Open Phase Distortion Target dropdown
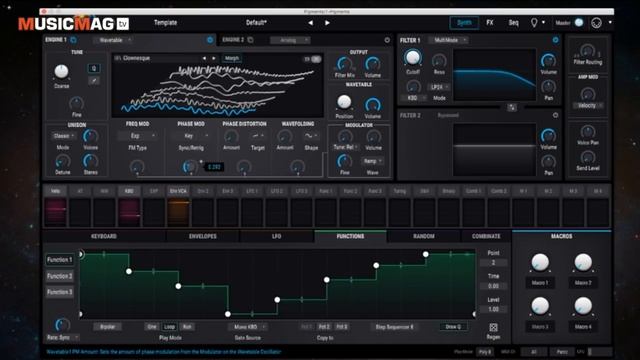This screenshot has width=640, height=360. [258, 136]
